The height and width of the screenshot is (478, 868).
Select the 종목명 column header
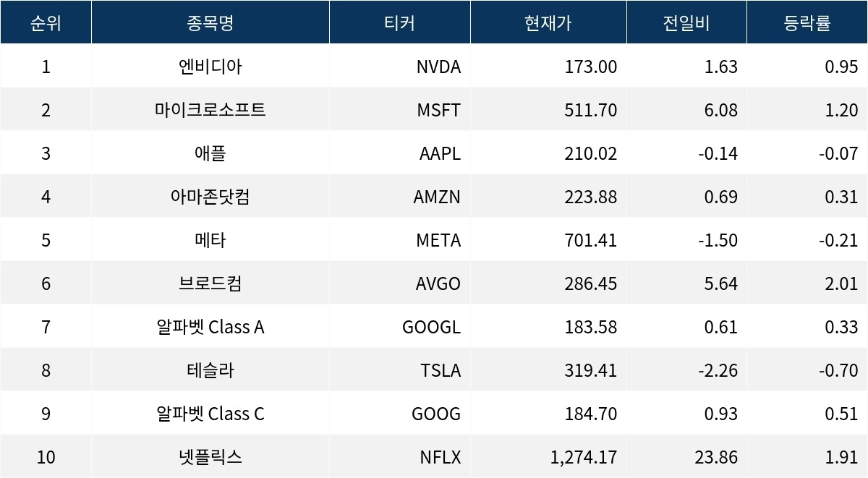210,22
